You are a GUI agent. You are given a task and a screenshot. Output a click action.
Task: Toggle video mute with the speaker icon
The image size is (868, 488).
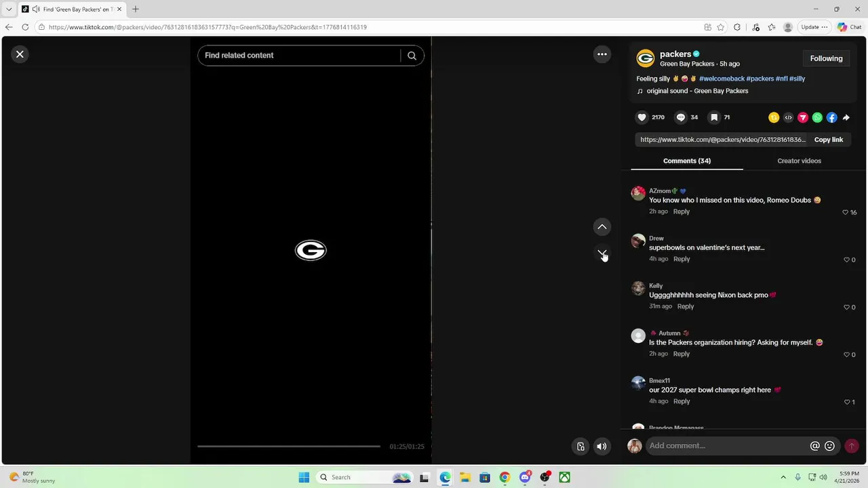[601, 447]
